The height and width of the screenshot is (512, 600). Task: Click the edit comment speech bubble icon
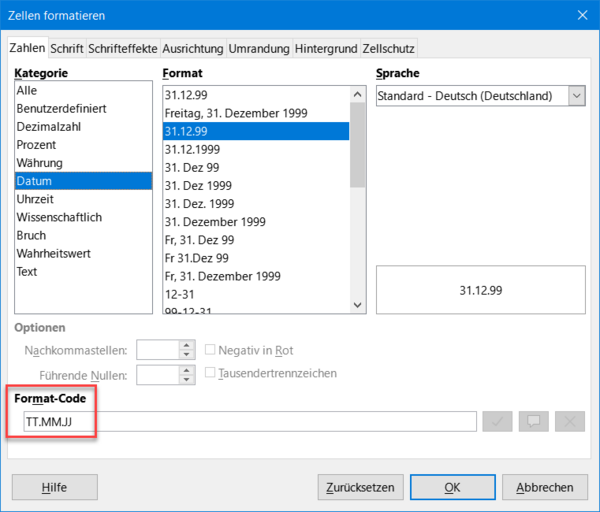pyautogui.click(x=533, y=421)
